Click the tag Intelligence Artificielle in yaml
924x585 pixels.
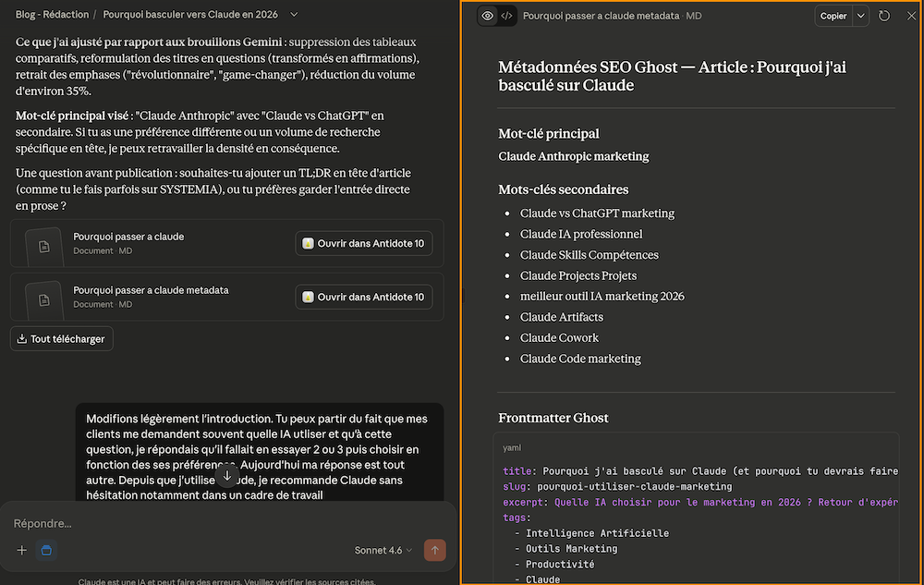coord(598,533)
